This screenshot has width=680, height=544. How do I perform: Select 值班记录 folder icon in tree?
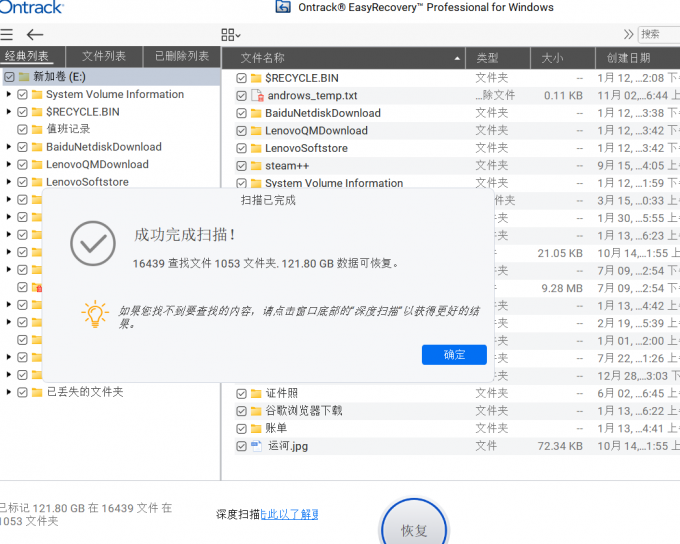pyautogui.click(x=37, y=129)
